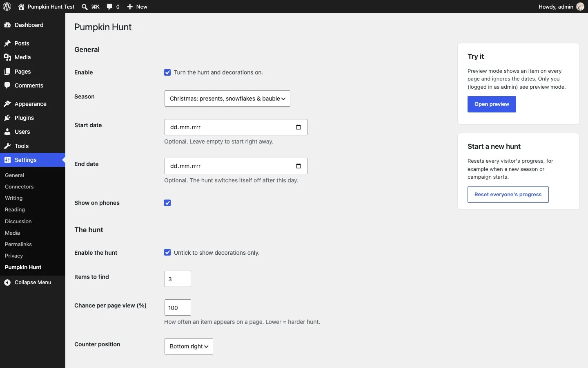
Task: Click the Items to find number field
Action: pyautogui.click(x=178, y=279)
